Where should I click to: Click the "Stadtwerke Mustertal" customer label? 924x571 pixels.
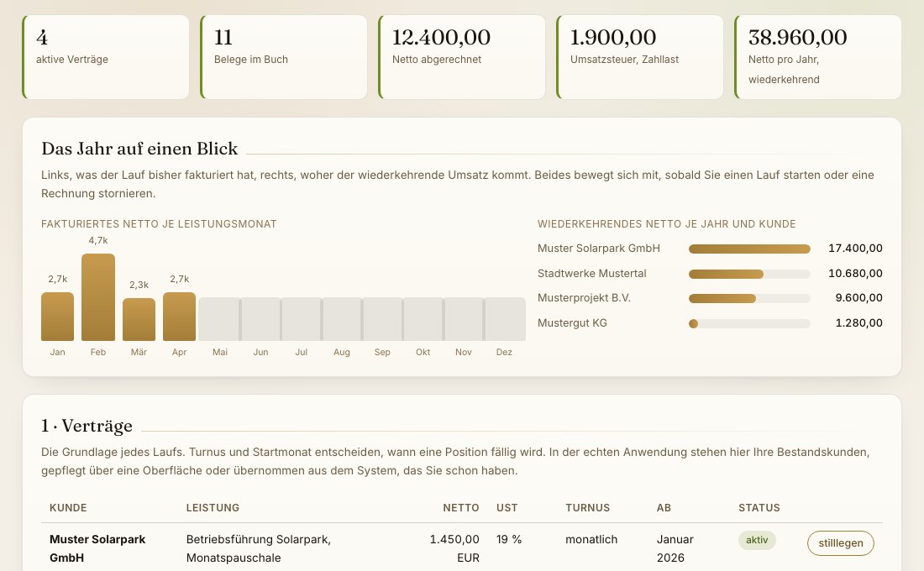591,274
